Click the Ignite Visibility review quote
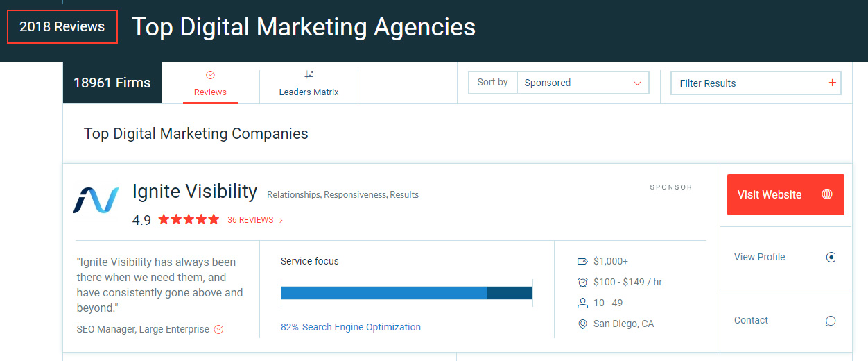This screenshot has width=868, height=361. click(x=160, y=285)
